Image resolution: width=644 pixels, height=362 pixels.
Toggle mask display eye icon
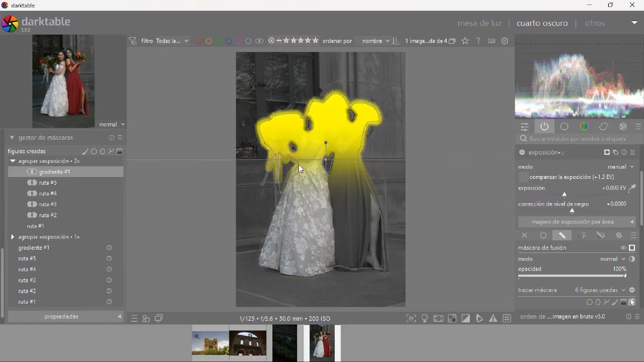(623, 248)
